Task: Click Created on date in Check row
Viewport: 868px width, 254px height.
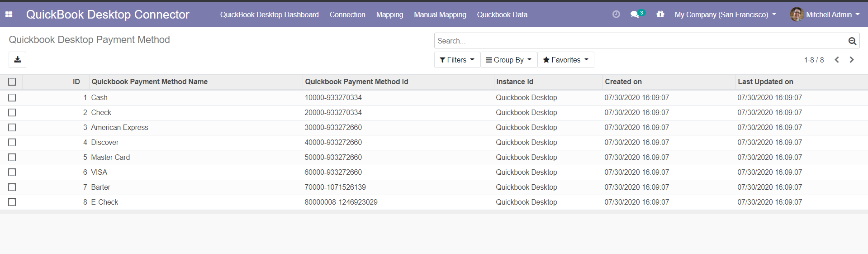Action: 637,113
